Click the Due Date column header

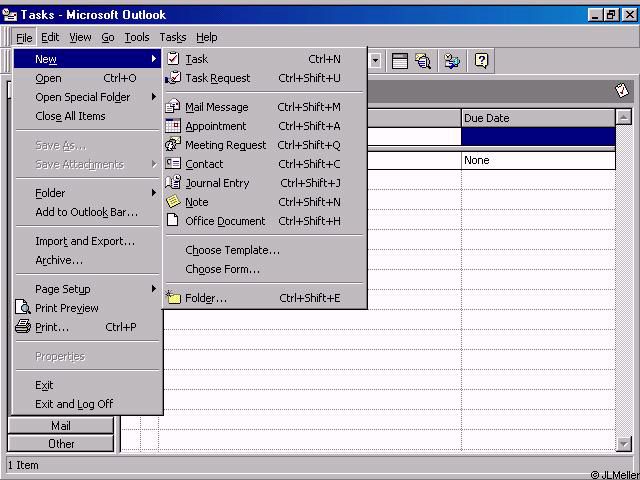click(537, 118)
